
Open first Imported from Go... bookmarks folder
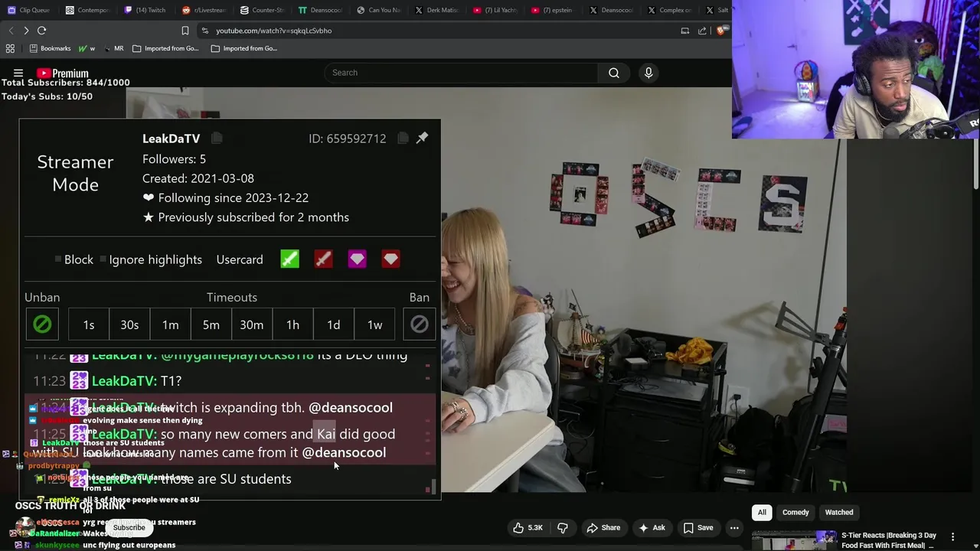click(x=165, y=48)
